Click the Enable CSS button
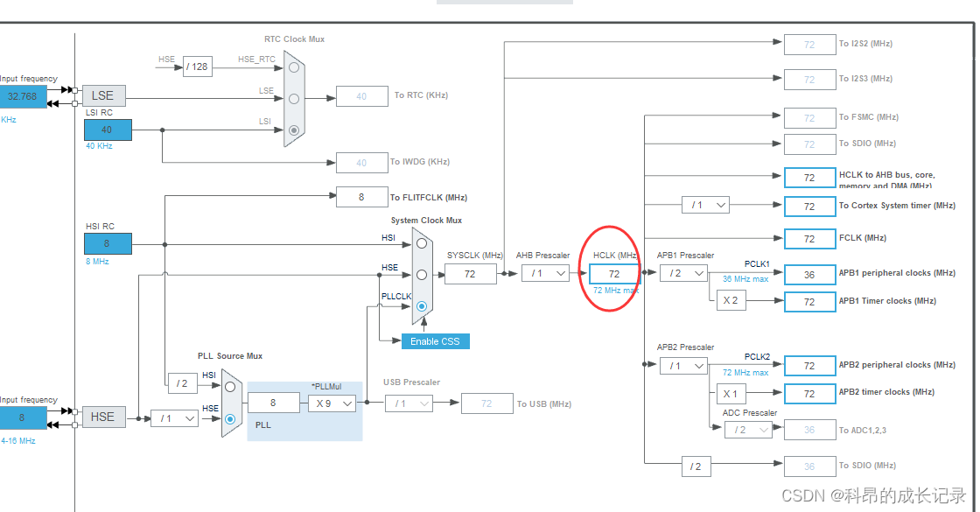This screenshot has width=980, height=512. pos(435,341)
